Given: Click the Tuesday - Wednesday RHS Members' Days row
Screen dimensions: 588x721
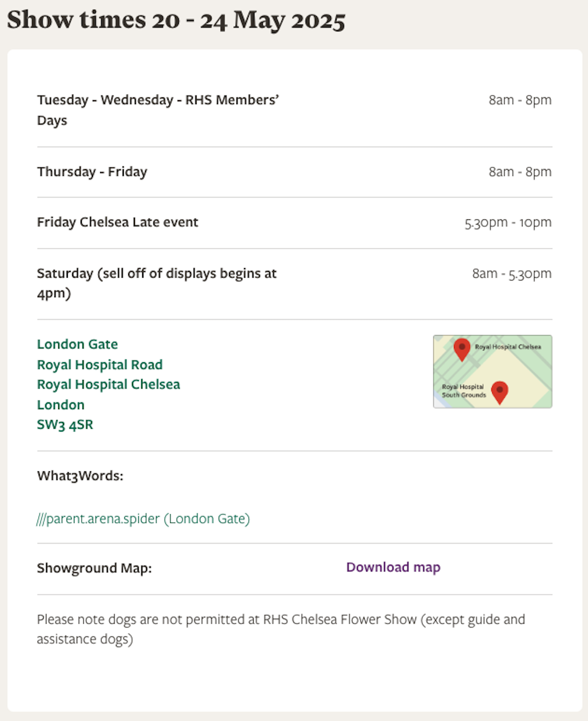Looking at the screenshot, I should tap(157, 110).
